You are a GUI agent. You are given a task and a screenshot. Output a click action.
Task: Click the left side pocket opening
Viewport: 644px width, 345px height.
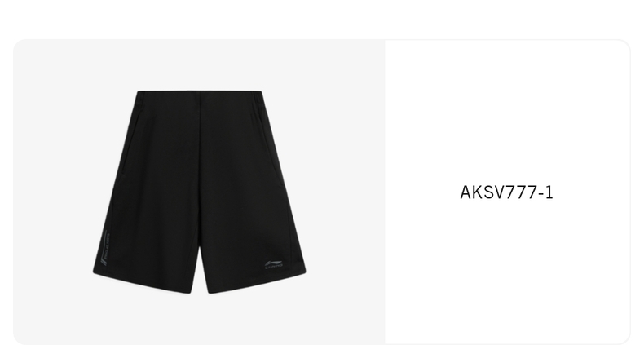coord(130,144)
